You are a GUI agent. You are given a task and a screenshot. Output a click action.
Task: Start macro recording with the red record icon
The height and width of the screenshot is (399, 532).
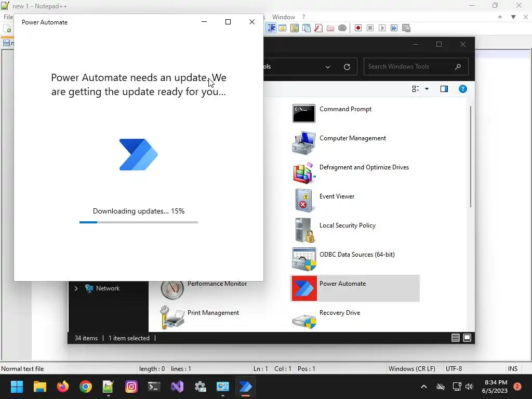[358, 28]
